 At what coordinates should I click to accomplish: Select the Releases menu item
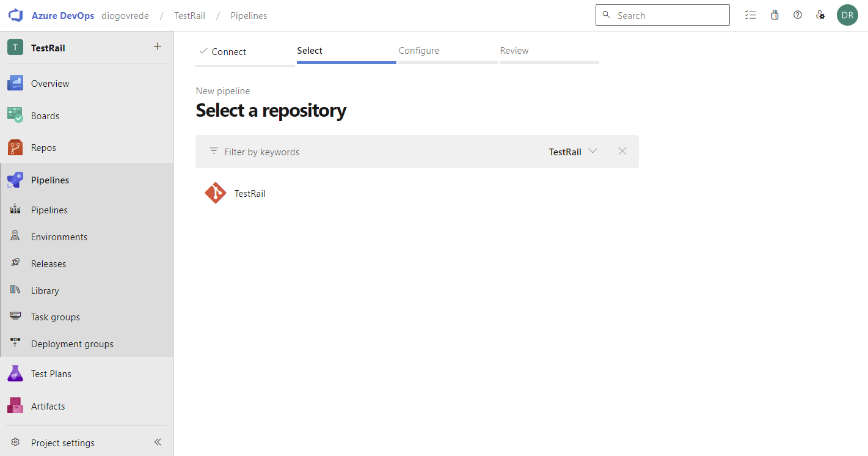pos(48,264)
